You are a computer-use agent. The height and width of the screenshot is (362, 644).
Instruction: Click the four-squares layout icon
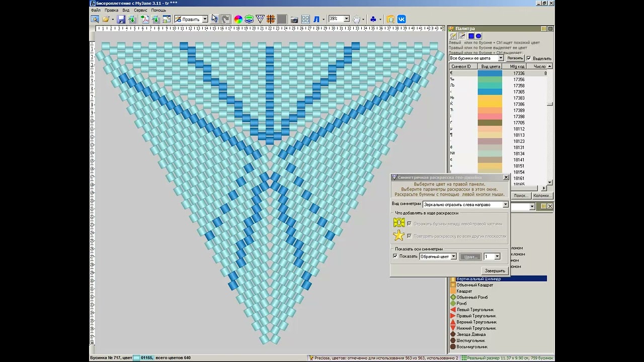(x=305, y=19)
